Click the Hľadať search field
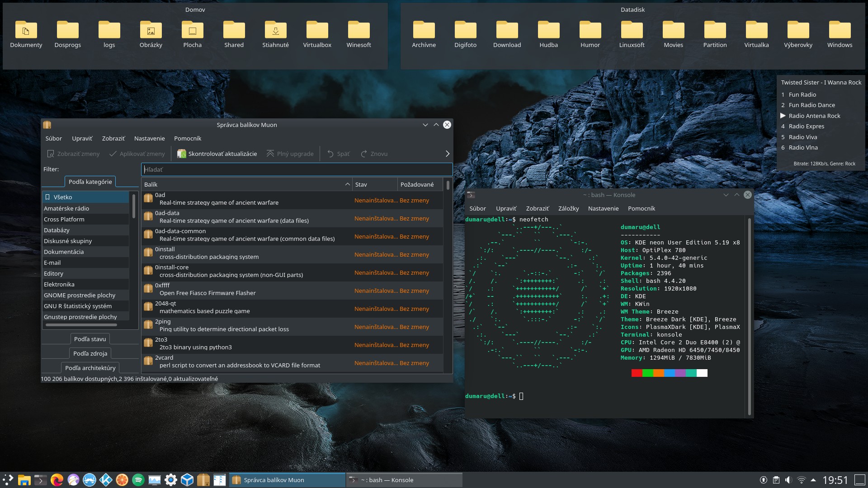This screenshot has width=868, height=488. pyautogui.click(x=297, y=170)
